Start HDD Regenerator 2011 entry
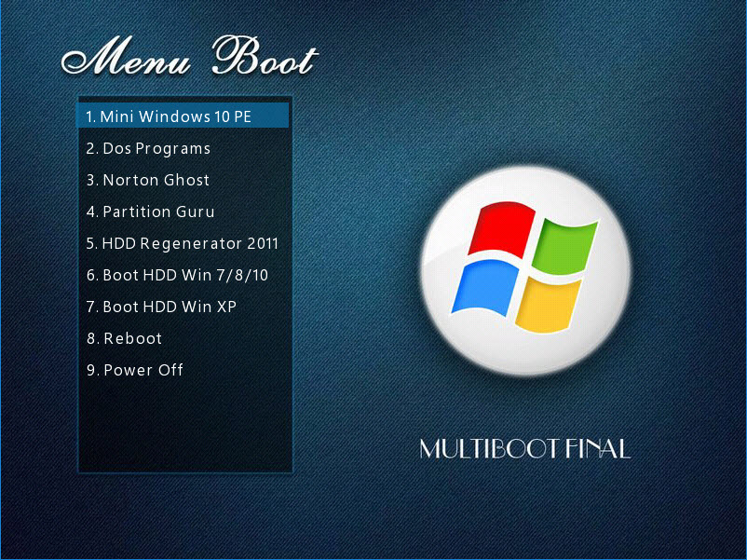 click(x=182, y=243)
